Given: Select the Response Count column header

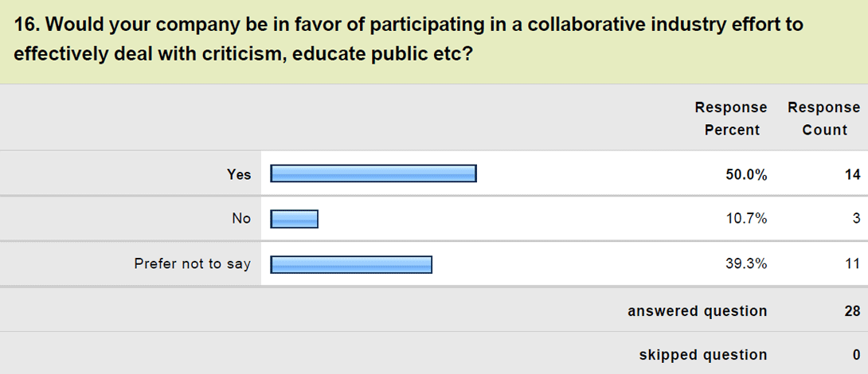Looking at the screenshot, I should coord(824,119).
